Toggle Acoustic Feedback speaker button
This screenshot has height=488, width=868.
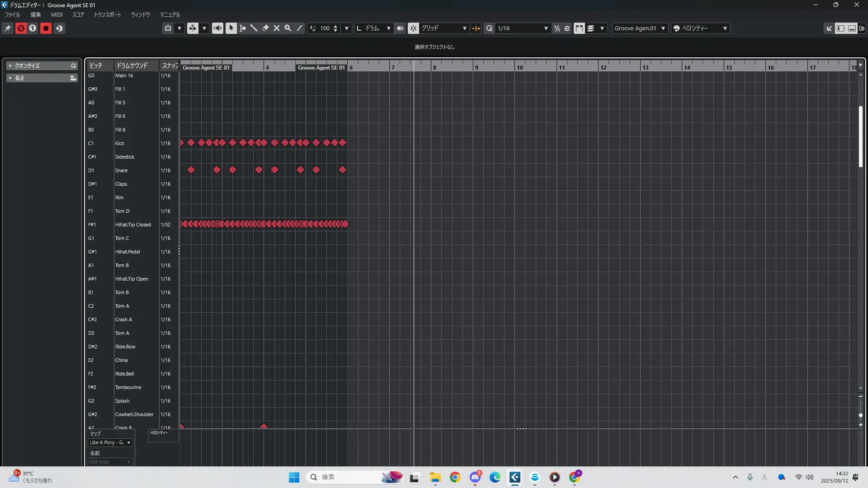[x=217, y=28]
